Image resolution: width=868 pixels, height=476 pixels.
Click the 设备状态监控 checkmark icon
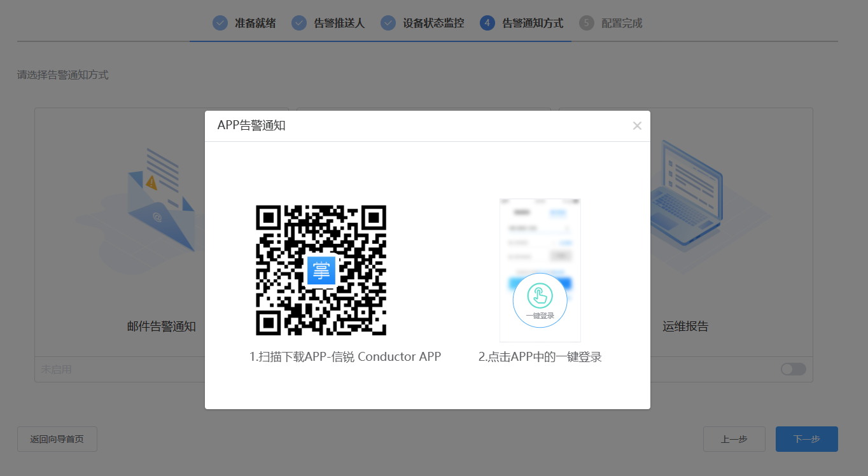tap(388, 24)
